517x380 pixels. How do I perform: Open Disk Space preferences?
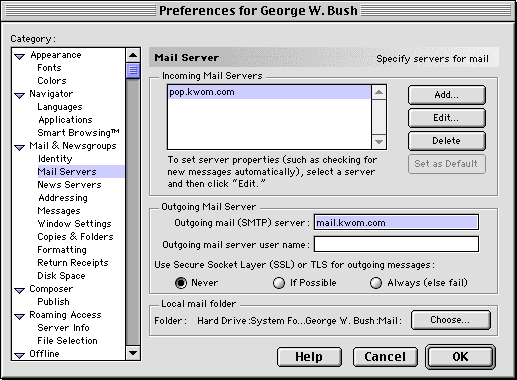click(x=61, y=276)
